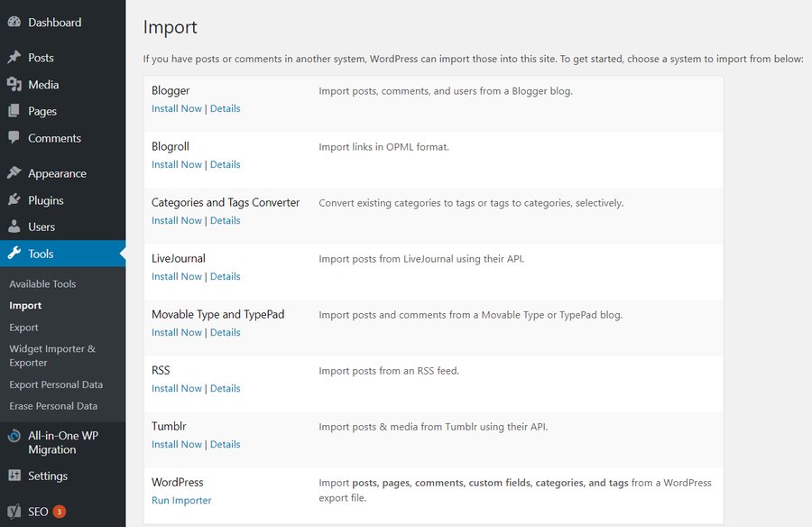Click the Settings gear icon
The height and width of the screenshot is (527, 812).
point(14,476)
